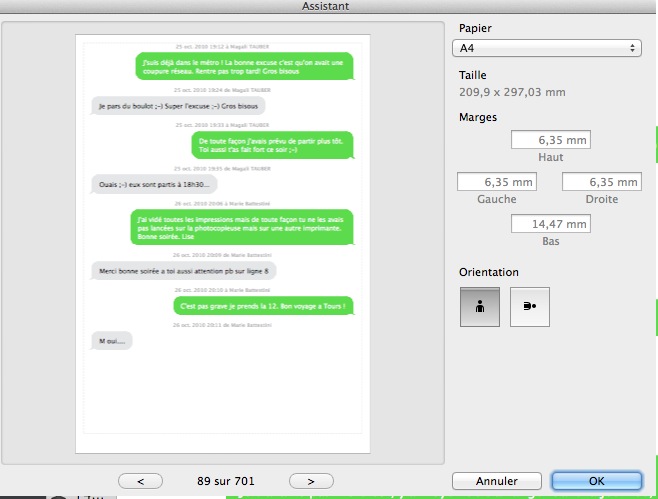Click the "Ouais ;-) eux sont partis" message
This screenshot has width=658, height=499.
152,184
